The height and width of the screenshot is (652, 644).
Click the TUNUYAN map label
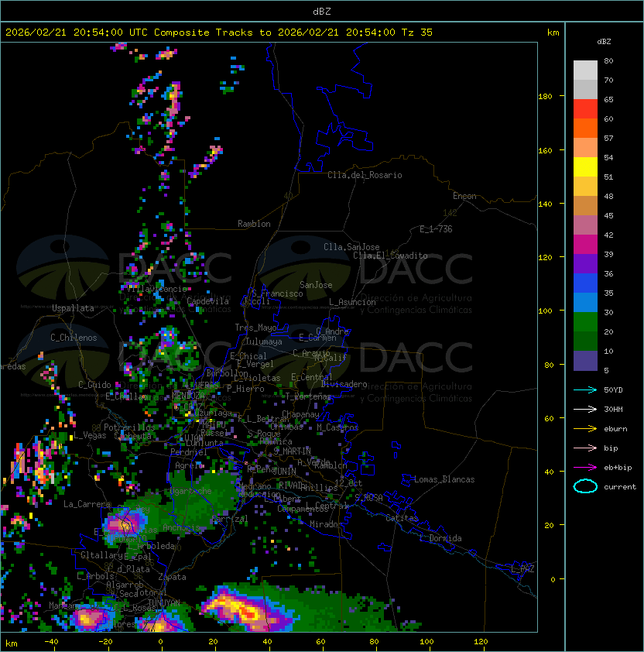point(164,602)
